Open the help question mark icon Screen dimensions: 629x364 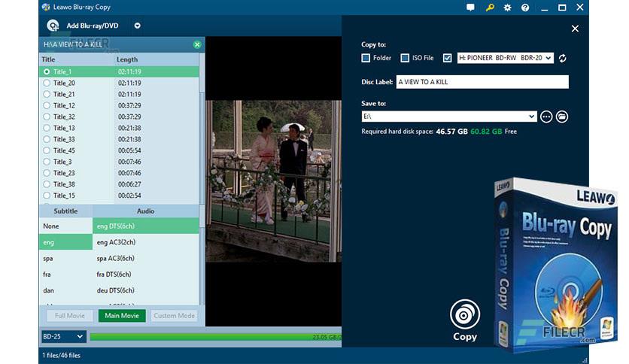[525, 8]
